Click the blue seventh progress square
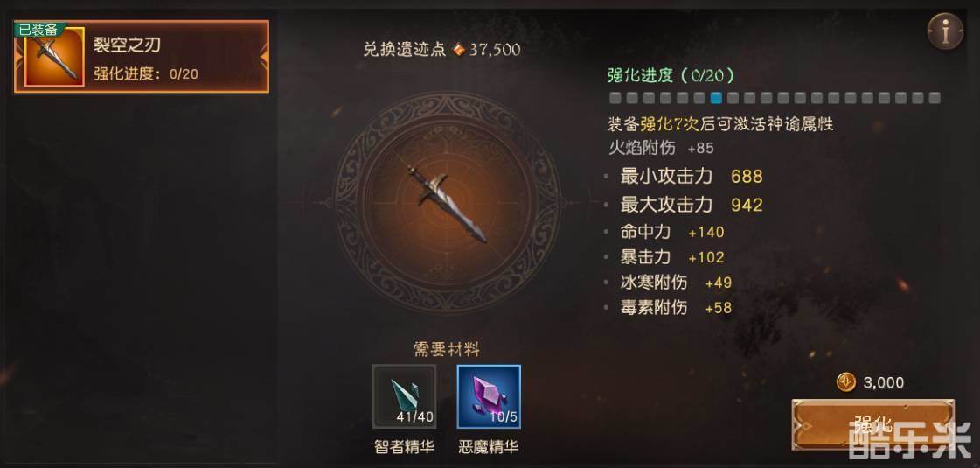This screenshot has height=468, width=980. 716,98
